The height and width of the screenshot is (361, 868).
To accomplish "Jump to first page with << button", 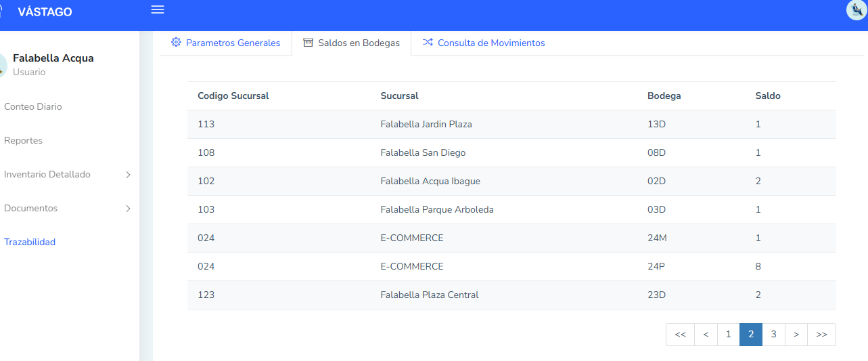I will (680, 335).
